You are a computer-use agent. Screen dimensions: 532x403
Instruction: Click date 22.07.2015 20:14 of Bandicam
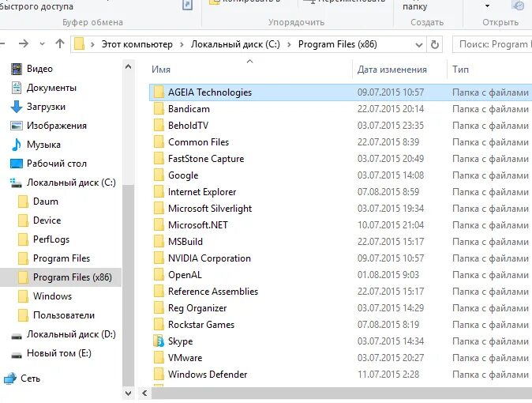click(x=391, y=109)
